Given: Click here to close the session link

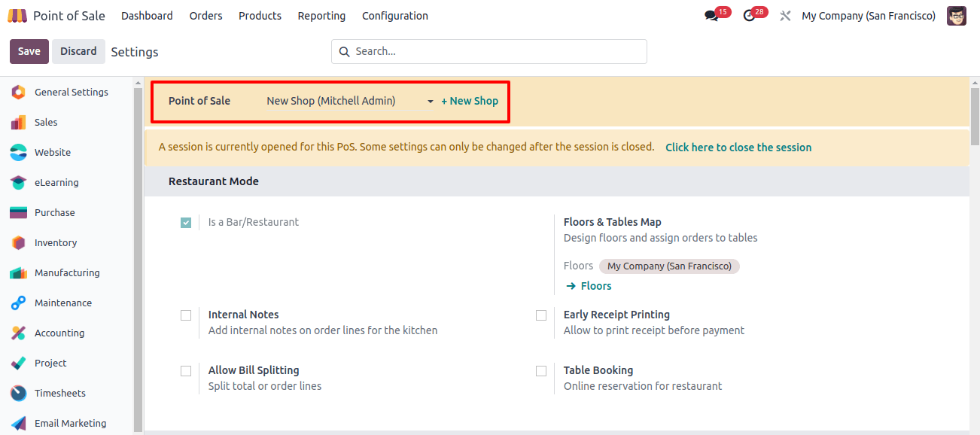Looking at the screenshot, I should pyautogui.click(x=738, y=148).
